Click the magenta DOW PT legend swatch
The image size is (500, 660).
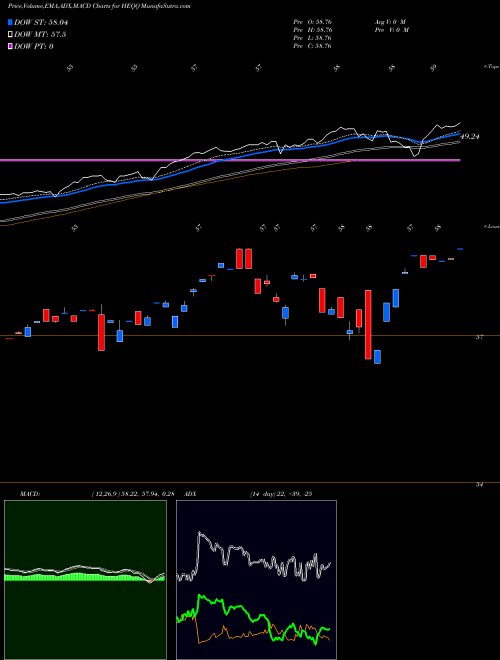pyautogui.click(x=11, y=46)
